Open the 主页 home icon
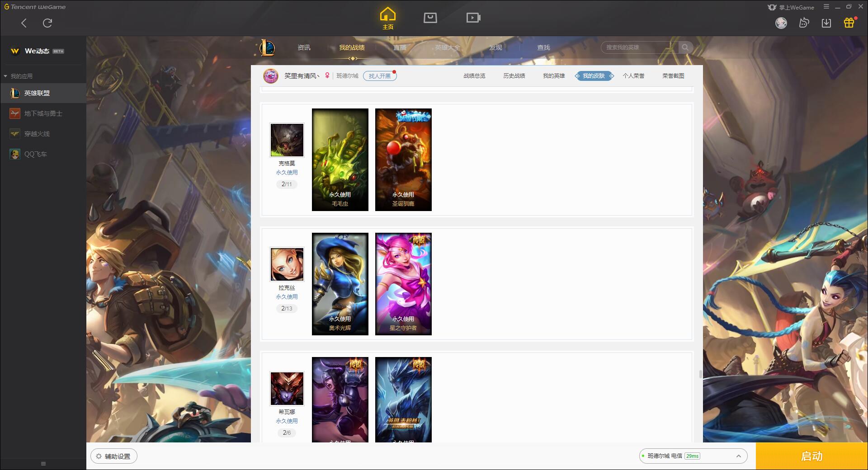The width and height of the screenshot is (868, 470). (x=387, y=19)
